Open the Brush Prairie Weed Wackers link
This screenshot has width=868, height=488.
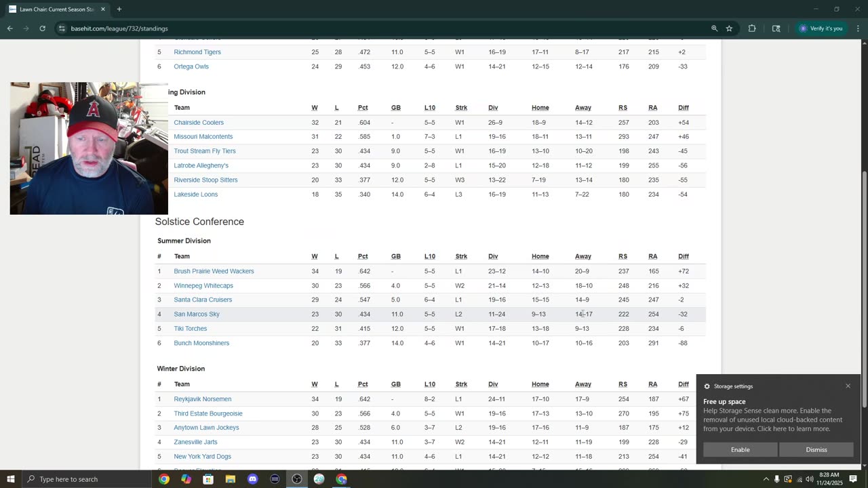(214, 271)
